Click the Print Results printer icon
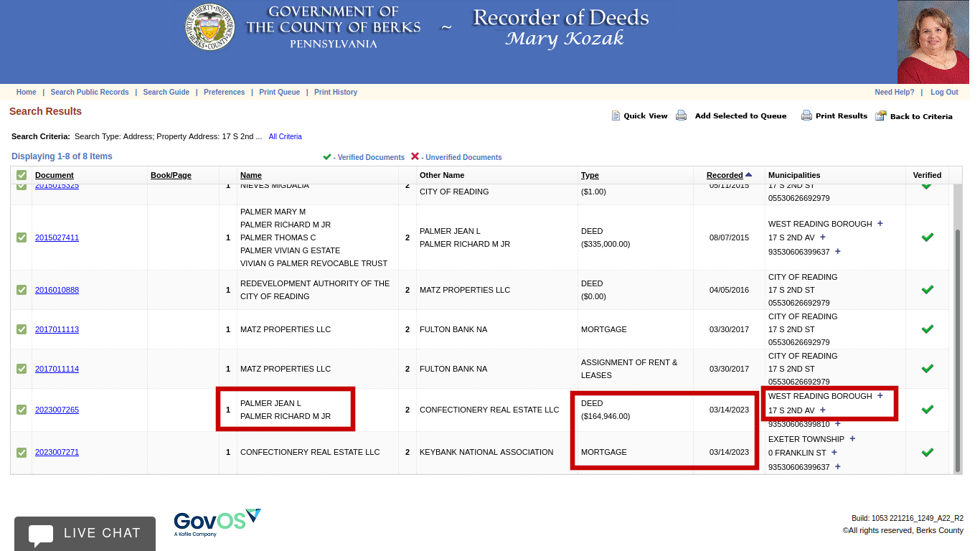 (x=806, y=116)
